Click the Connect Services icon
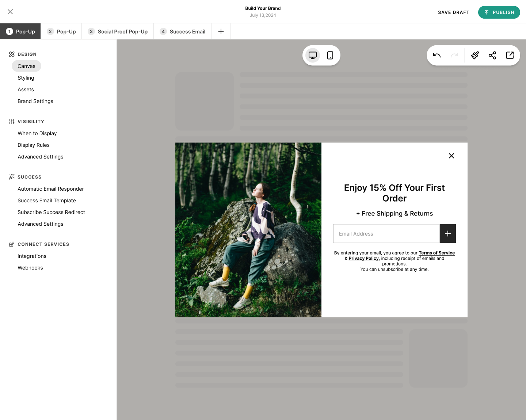The height and width of the screenshot is (420, 526). pyautogui.click(x=12, y=244)
